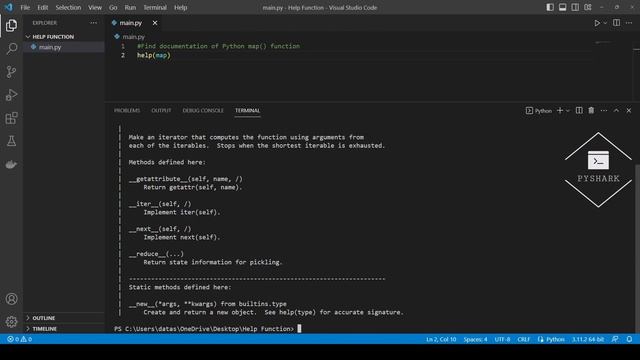
Task: Toggle the primary side bar layout icon
Action: pyautogui.click(x=550, y=7)
